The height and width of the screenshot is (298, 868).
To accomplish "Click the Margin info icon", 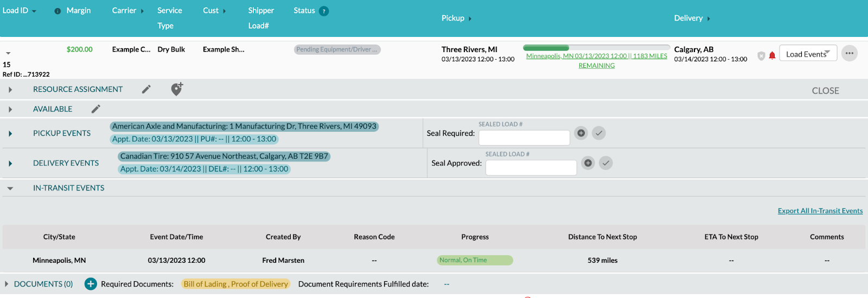I will coord(58,11).
